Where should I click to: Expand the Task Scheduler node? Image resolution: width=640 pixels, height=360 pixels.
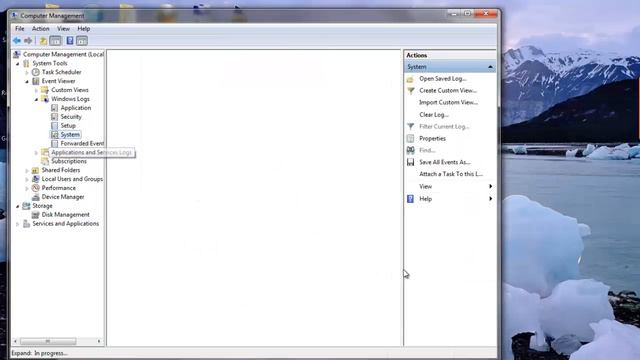tap(27, 72)
